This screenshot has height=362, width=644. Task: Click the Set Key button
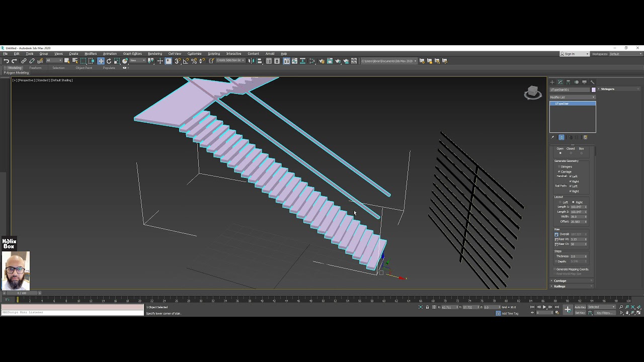(580, 313)
